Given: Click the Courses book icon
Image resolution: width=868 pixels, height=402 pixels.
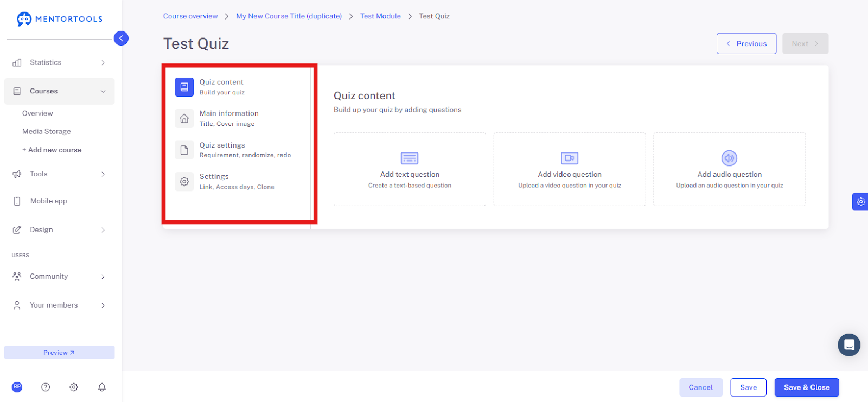Looking at the screenshot, I should (17, 91).
